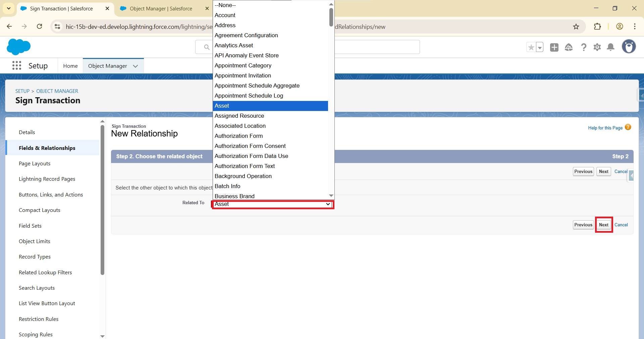Open Record Types in the sidebar

35,257
